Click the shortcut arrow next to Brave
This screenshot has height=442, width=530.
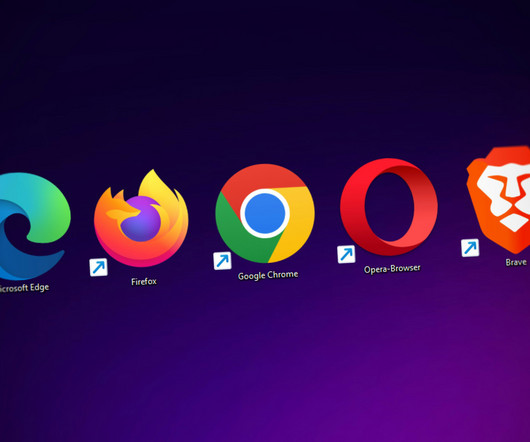pos(470,248)
